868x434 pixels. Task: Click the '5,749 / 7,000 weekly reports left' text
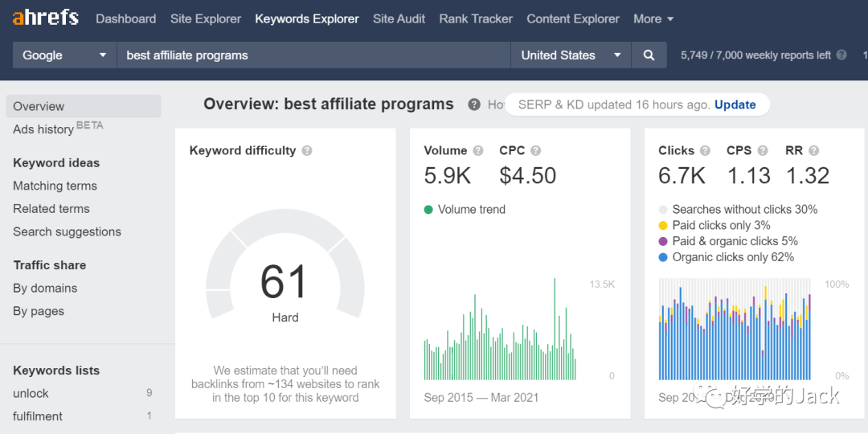point(755,55)
